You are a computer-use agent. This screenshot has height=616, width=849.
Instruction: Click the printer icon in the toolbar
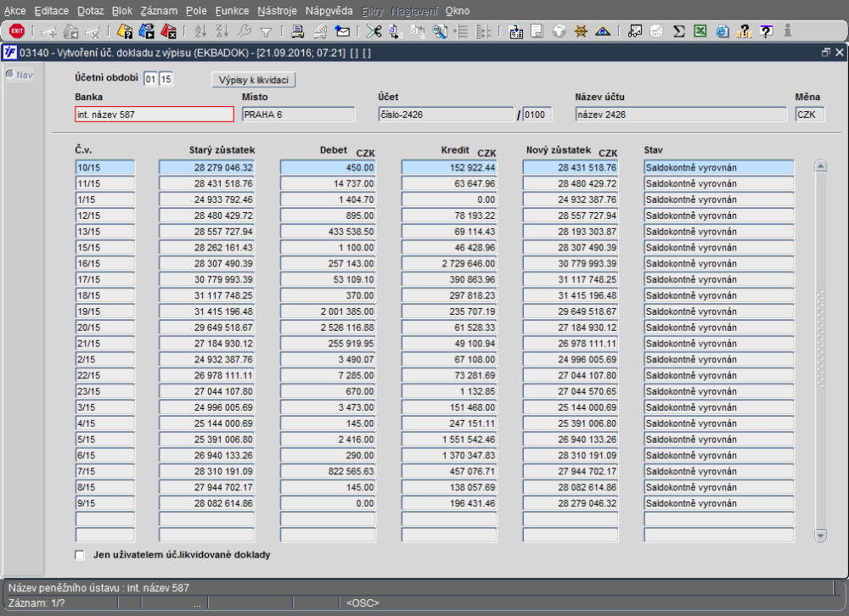(x=298, y=31)
